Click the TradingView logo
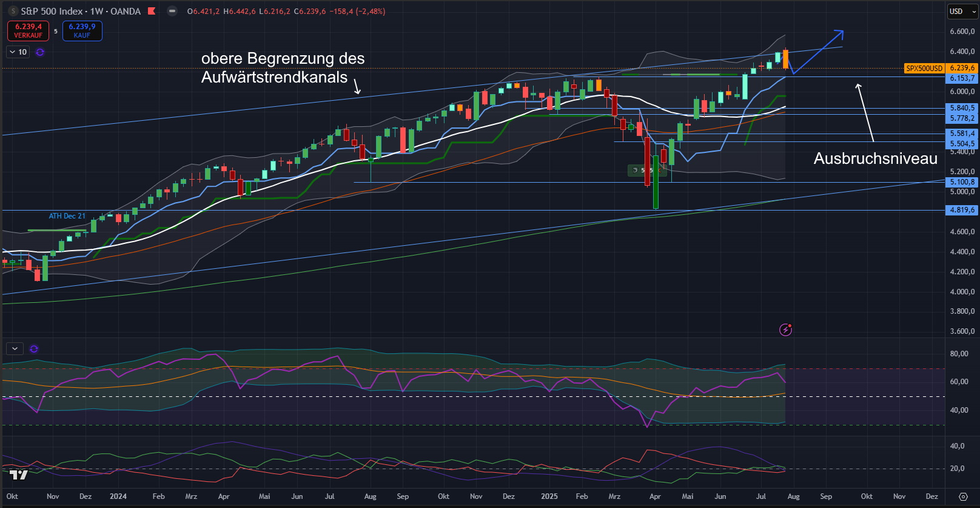This screenshot has height=508, width=980. tap(19, 475)
